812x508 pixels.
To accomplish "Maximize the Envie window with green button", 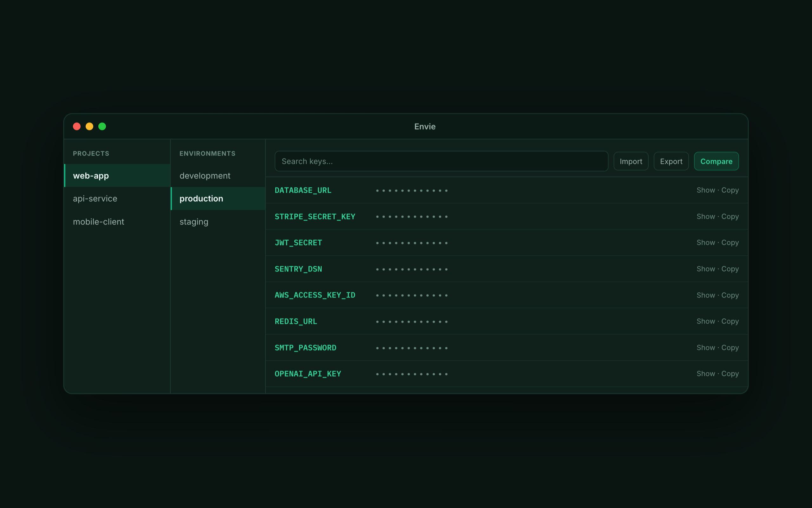I will (102, 126).
